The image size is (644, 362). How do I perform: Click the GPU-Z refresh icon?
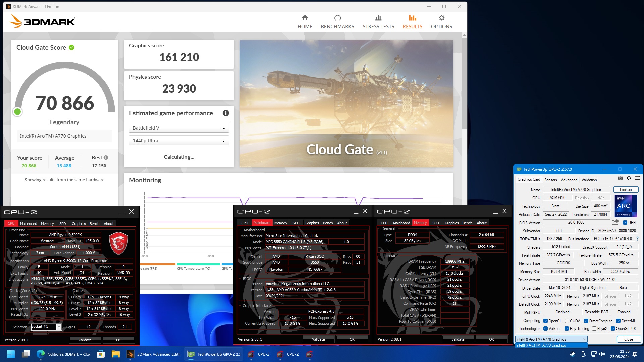click(629, 178)
